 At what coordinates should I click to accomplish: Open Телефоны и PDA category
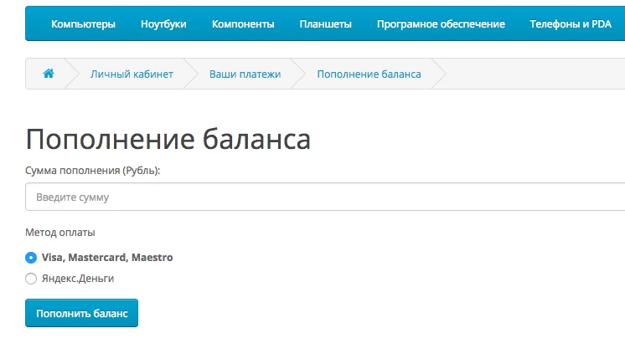tap(571, 24)
